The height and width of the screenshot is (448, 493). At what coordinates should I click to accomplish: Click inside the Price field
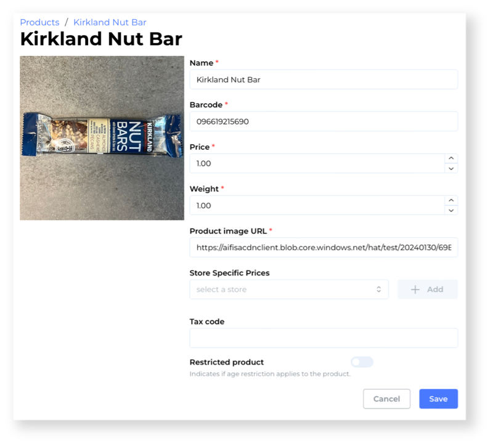tap(317, 163)
